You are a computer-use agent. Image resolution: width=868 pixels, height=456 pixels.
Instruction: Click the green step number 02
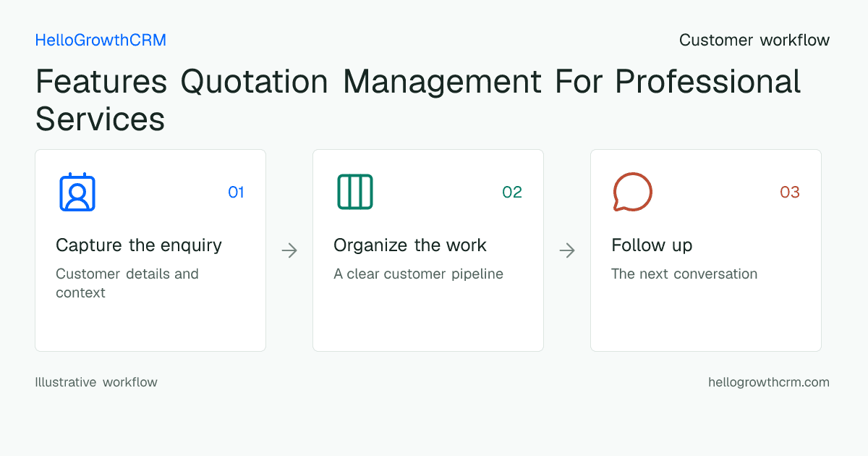point(512,192)
